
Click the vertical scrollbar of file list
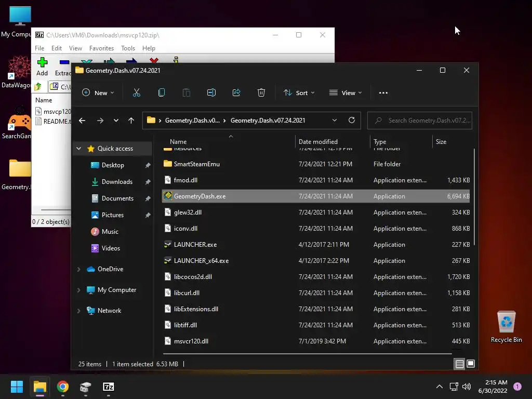474,197
